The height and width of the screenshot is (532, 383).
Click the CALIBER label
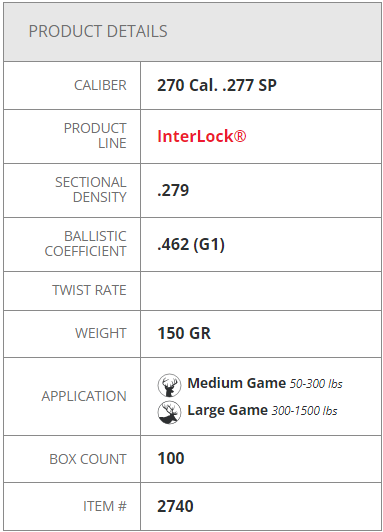(x=100, y=85)
